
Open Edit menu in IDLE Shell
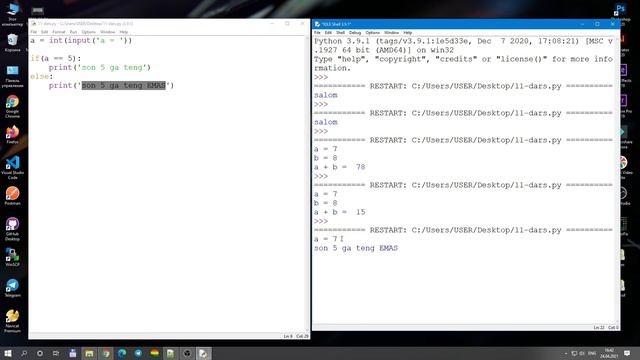[x=328, y=33]
